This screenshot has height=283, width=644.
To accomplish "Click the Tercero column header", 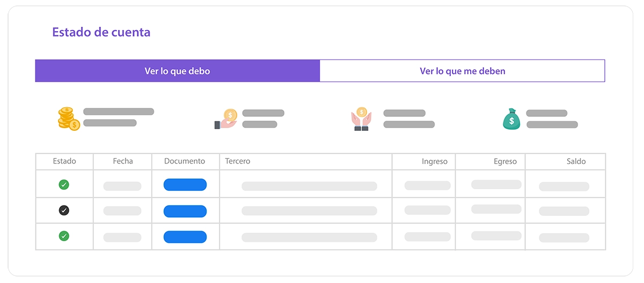I will pos(238,161).
